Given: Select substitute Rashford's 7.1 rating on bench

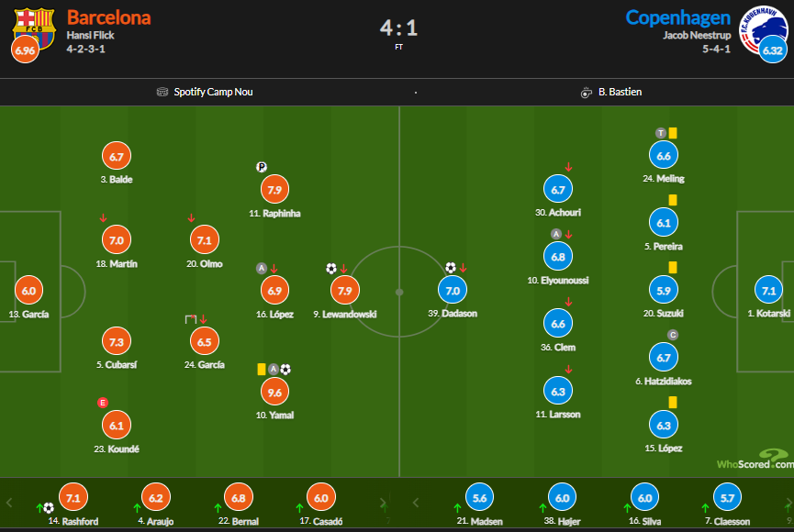Looking at the screenshot, I should [74, 498].
